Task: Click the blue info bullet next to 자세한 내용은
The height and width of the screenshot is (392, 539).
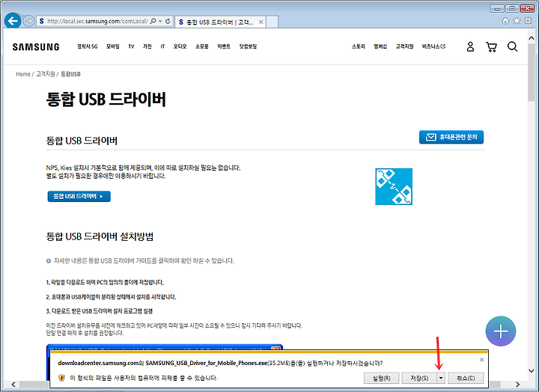Action: click(49, 261)
